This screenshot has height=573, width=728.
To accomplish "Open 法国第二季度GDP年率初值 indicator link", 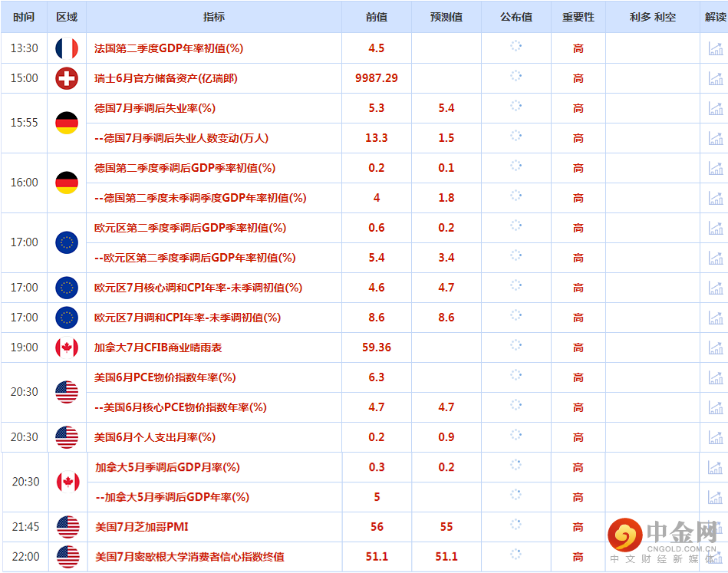I will click(x=169, y=48).
